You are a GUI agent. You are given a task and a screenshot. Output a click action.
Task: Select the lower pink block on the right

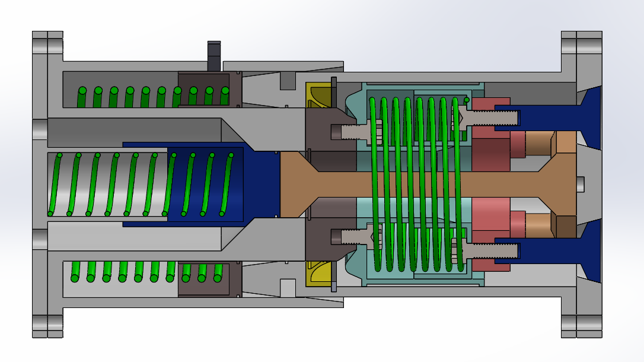(x=491, y=234)
